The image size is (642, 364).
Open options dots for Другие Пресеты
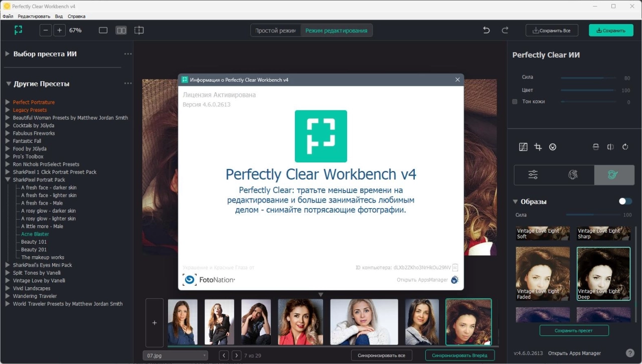(128, 83)
